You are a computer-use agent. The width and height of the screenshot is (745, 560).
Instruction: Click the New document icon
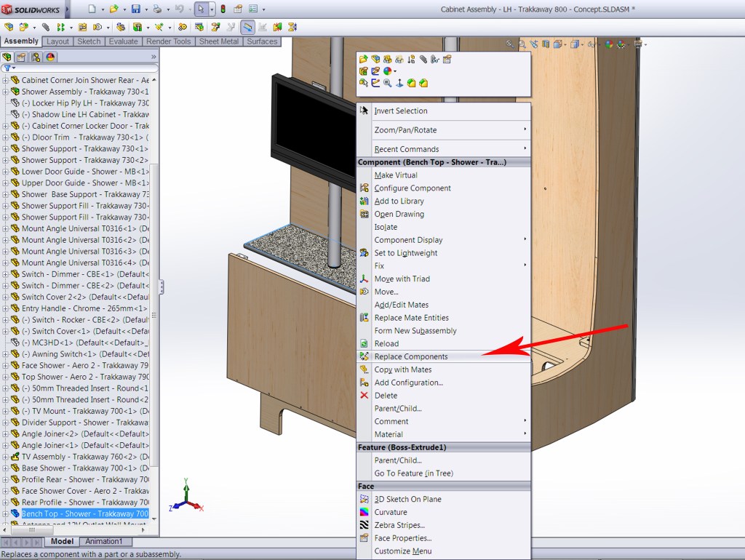coord(92,9)
